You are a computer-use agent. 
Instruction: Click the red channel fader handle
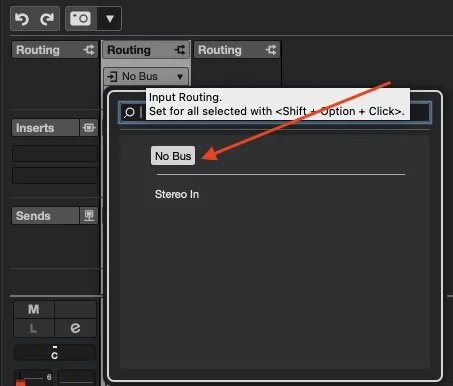[x=21, y=382]
